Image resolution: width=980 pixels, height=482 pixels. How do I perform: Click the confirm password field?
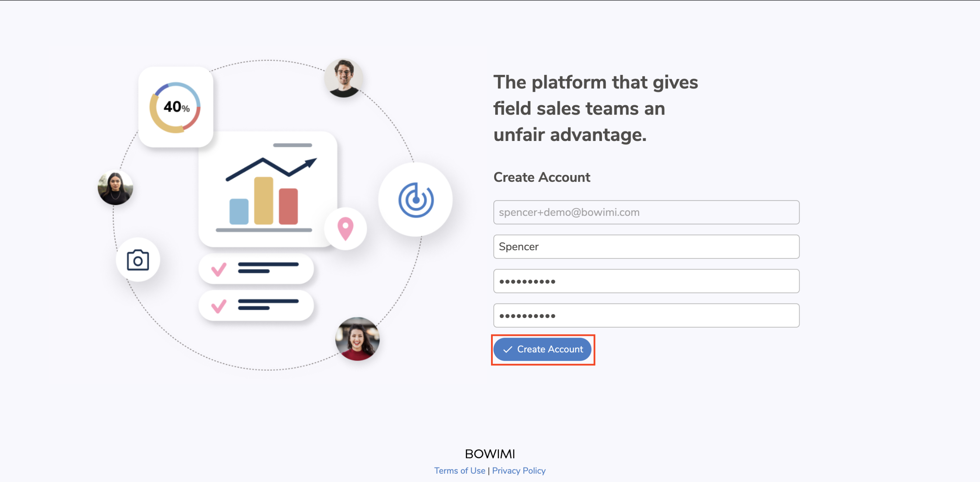646,316
